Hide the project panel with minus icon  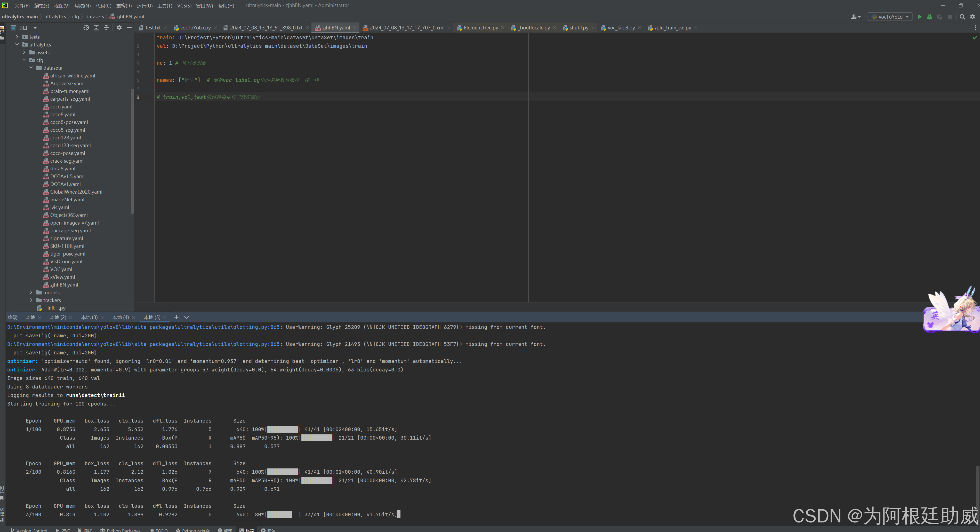point(129,28)
